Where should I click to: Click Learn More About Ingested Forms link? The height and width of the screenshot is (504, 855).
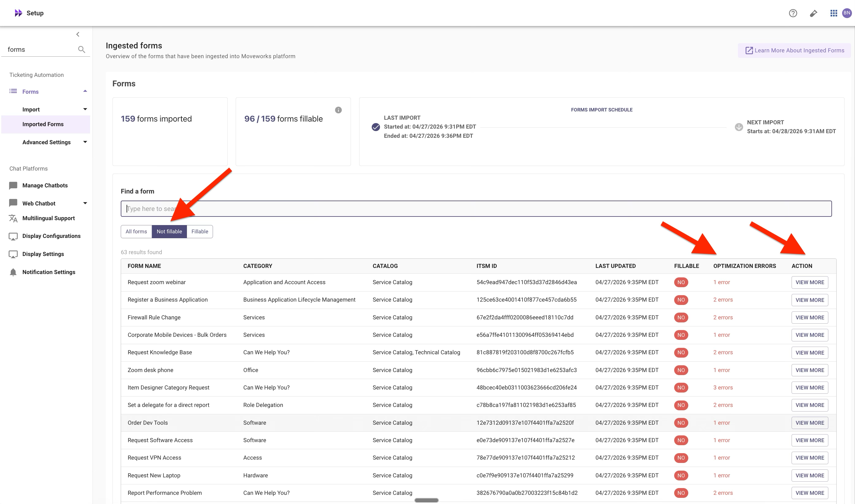coord(795,51)
